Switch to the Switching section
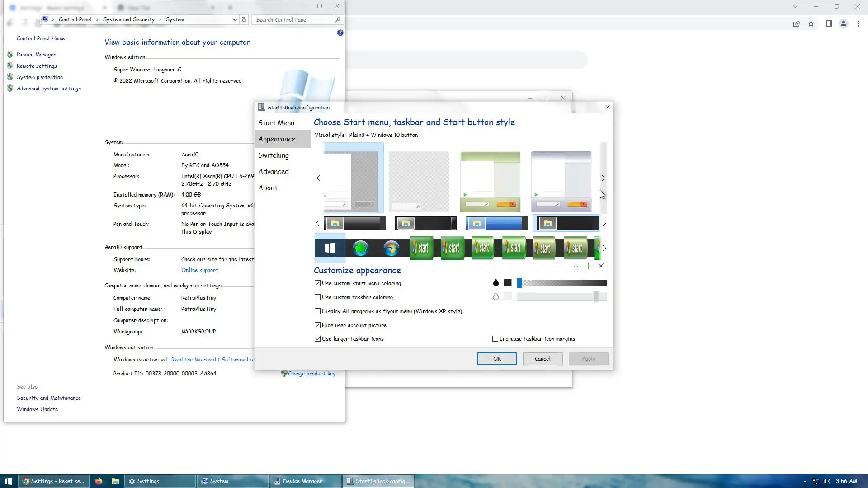 (274, 155)
